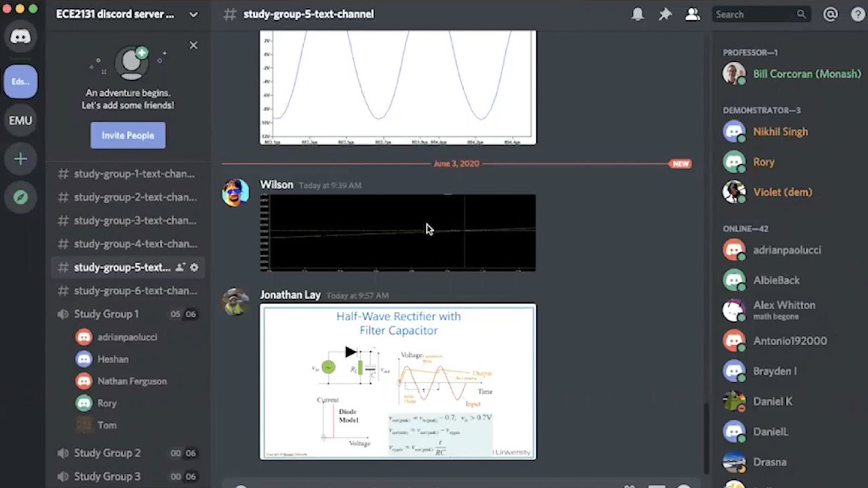Click the NEW messages badge
Screen dimensions: 868x488
pos(680,163)
